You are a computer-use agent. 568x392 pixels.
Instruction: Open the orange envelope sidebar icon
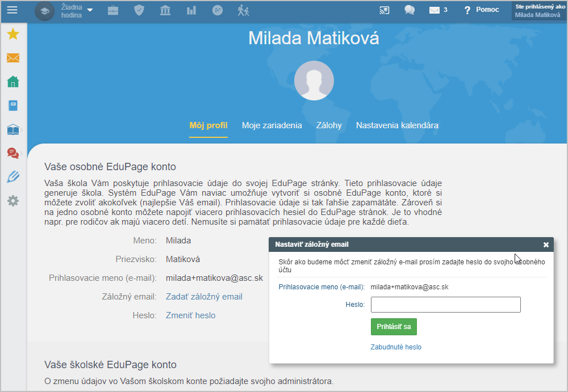[13, 58]
